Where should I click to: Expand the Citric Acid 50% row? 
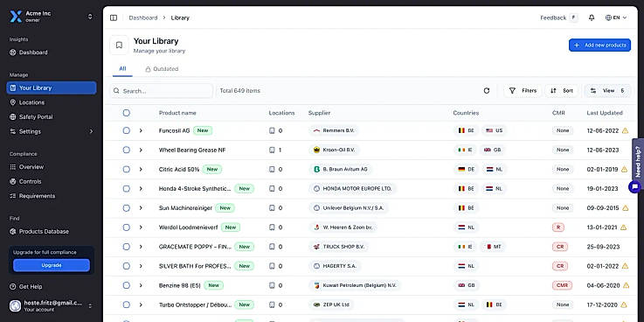(x=141, y=170)
